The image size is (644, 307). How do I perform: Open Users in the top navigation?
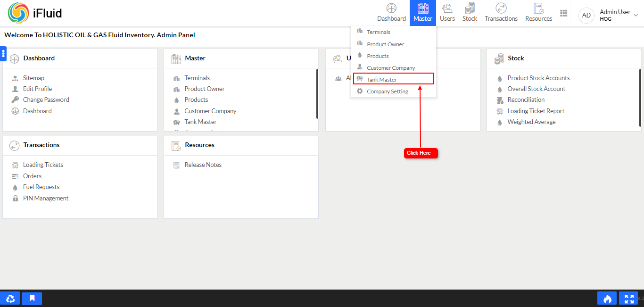[x=447, y=13]
